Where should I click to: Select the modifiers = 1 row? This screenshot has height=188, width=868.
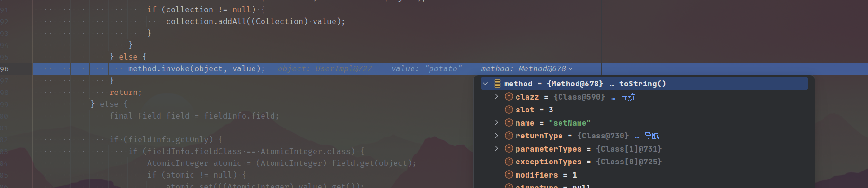[x=644, y=175]
